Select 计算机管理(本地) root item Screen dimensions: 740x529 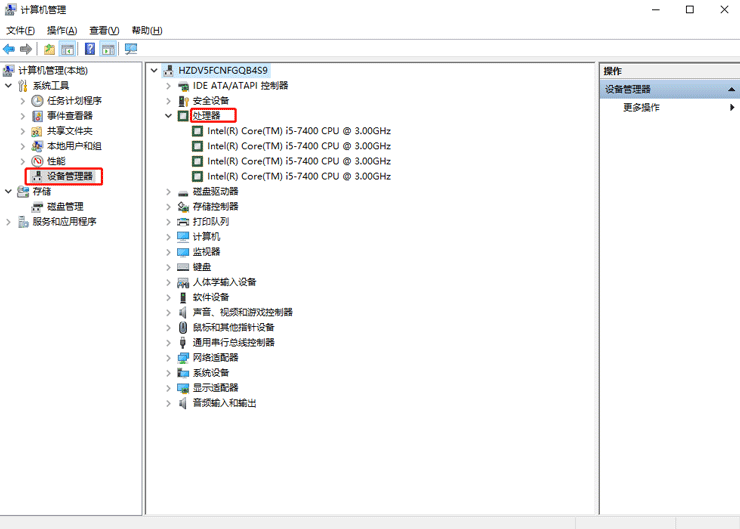[53, 71]
